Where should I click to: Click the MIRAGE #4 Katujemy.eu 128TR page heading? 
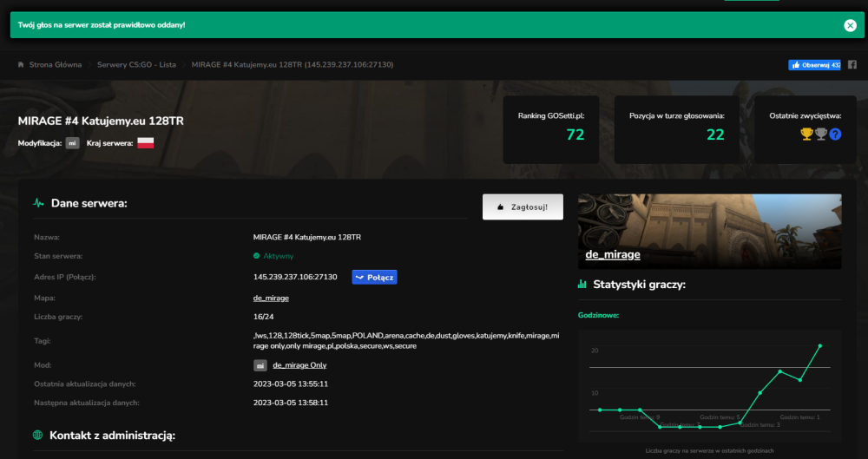tap(101, 121)
